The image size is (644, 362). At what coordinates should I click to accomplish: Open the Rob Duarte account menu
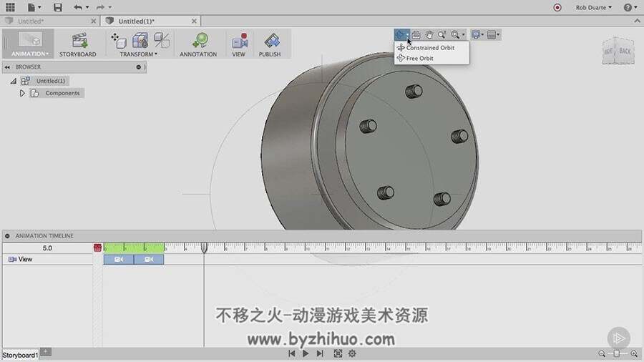[593, 7]
